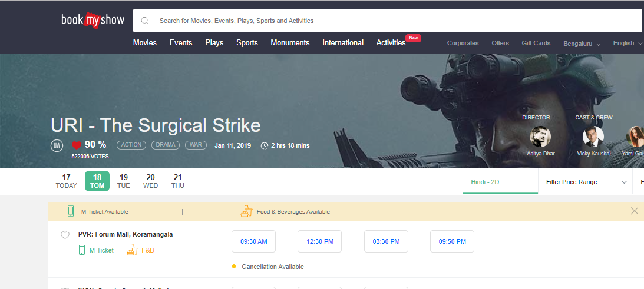Click the orange F&B icon under PVR
The width and height of the screenshot is (644, 289).
pyautogui.click(x=132, y=250)
